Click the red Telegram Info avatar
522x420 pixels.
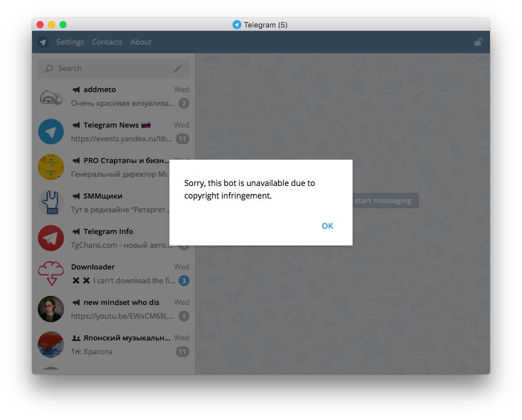[51, 238]
